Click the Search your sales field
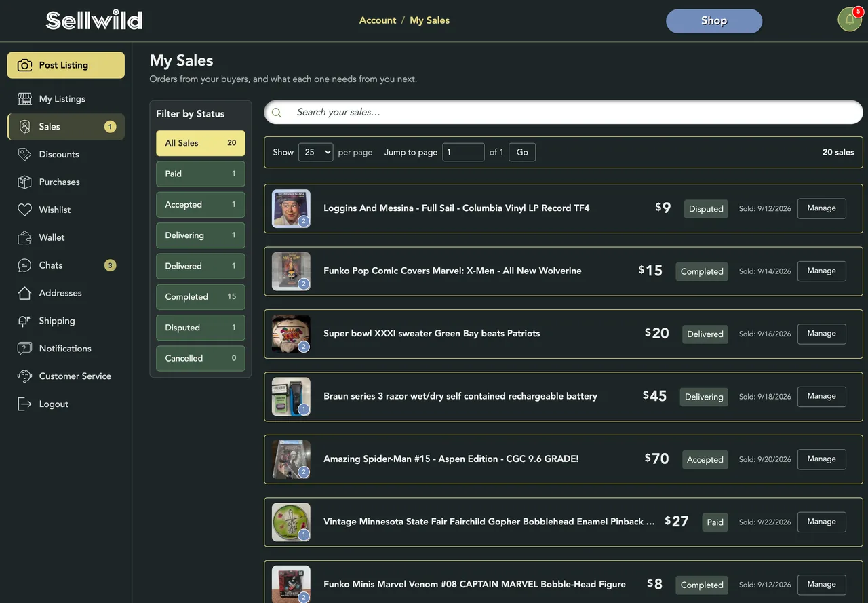 [x=564, y=113]
